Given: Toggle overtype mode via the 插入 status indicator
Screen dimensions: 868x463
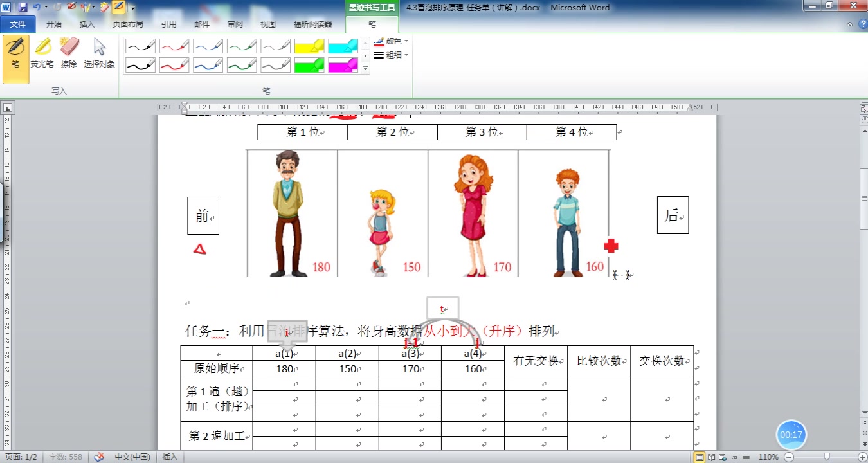Looking at the screenshot, I should pyautogui.click(x=169, y=457).
